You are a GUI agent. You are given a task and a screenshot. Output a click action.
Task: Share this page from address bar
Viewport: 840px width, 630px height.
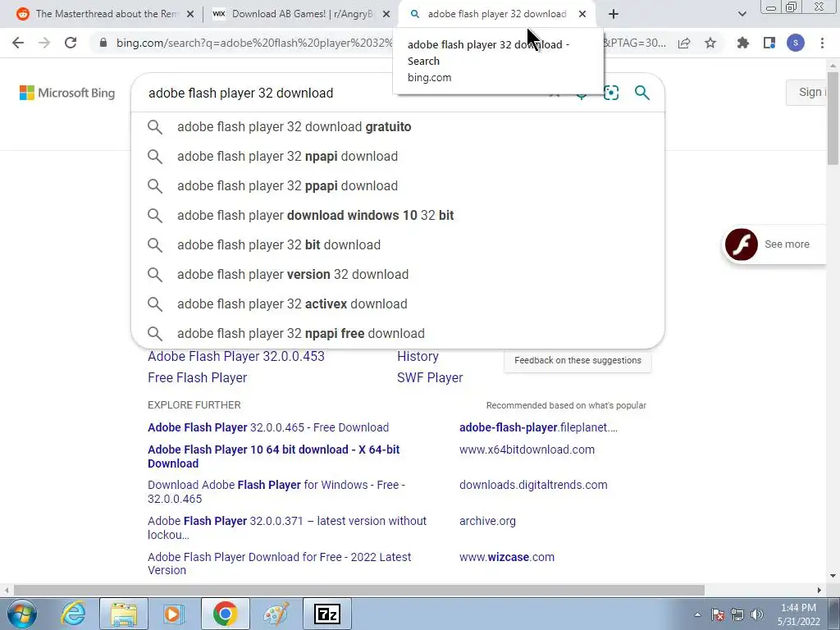[x=684, y=43]
